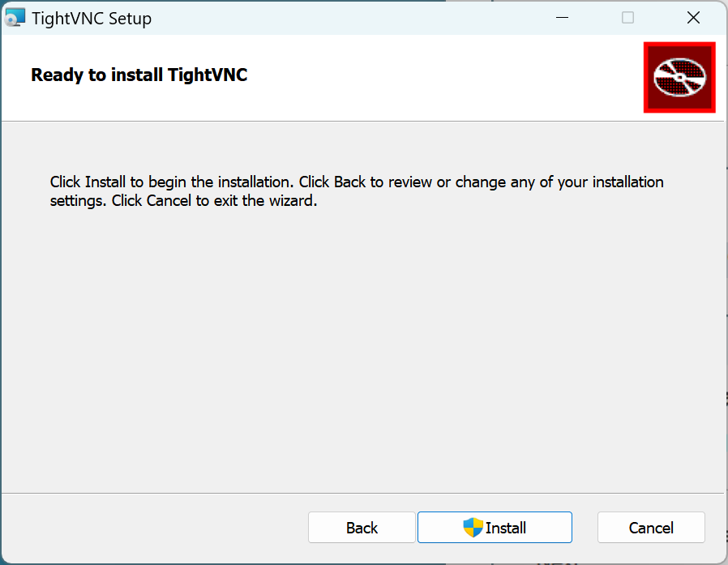Close the TightVNC Setup dialog
Viewport: 728px width, 565px height.
693,18
